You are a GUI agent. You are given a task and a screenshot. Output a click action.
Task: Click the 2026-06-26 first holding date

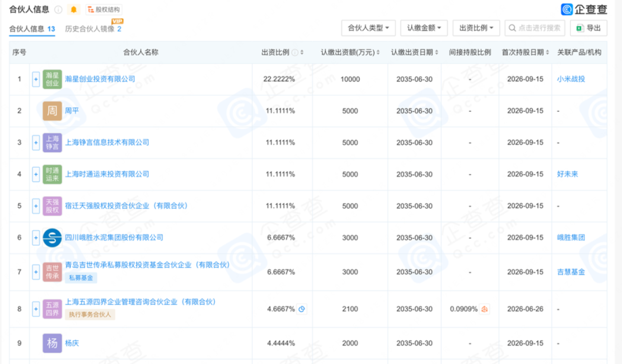point(525,309)
